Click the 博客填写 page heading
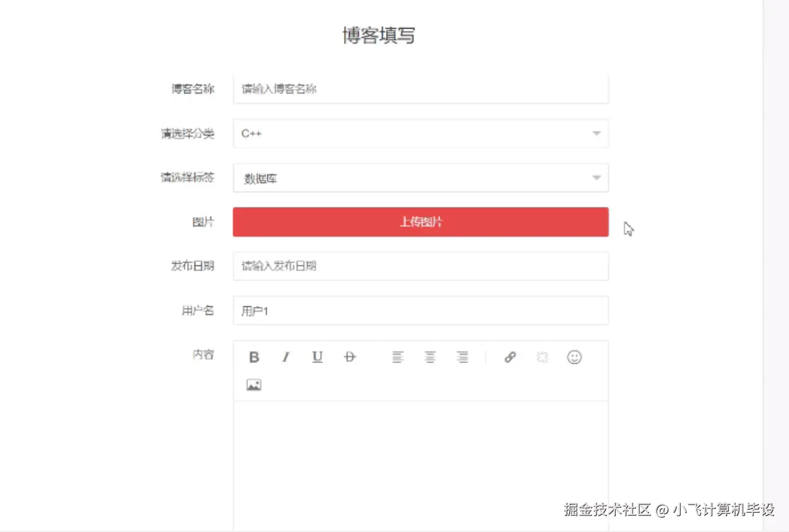Screen dimensions: 789x532 point(378,36)
